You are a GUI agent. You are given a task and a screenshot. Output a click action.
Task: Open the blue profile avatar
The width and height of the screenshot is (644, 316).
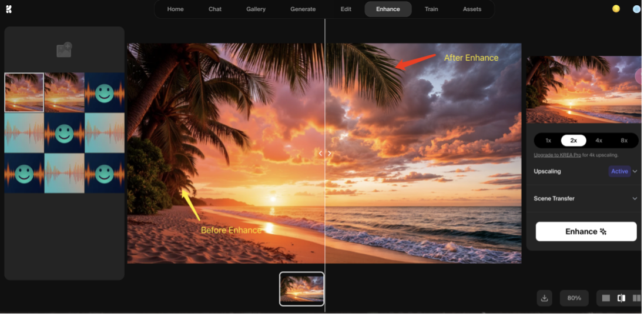[636, 9]
